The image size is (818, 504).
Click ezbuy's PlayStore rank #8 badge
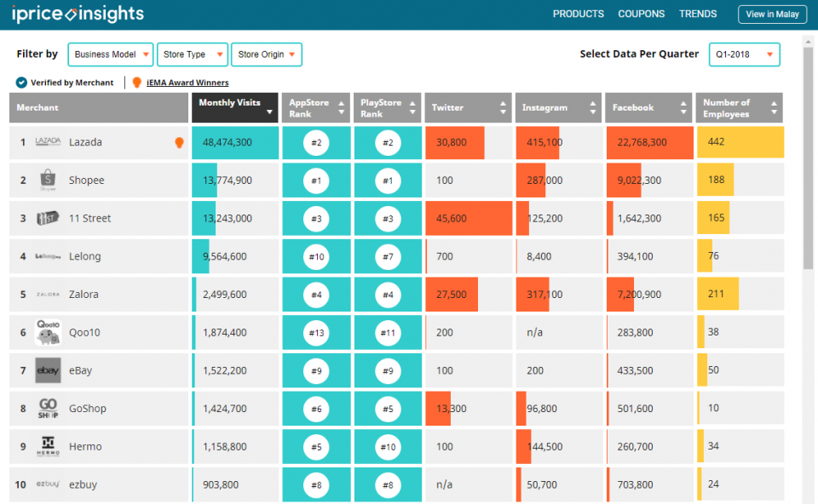(388, 485)
